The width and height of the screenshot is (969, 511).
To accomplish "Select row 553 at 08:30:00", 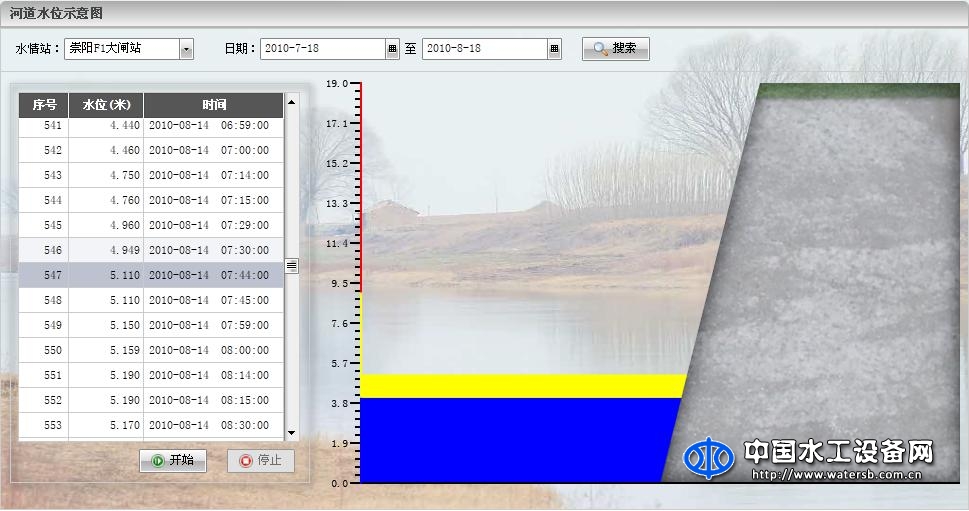I will pos(150,425).
